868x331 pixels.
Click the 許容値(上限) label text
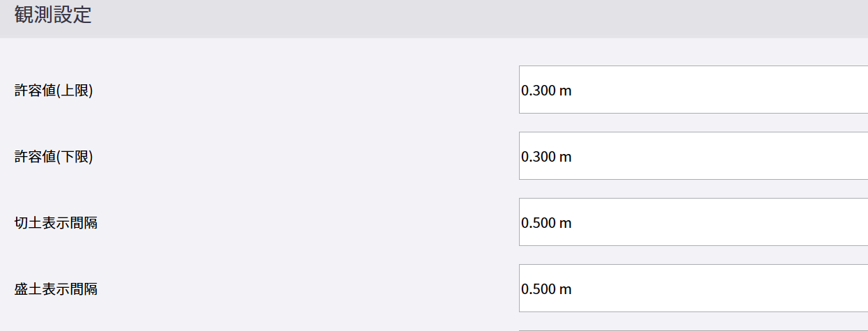[54, 91]
